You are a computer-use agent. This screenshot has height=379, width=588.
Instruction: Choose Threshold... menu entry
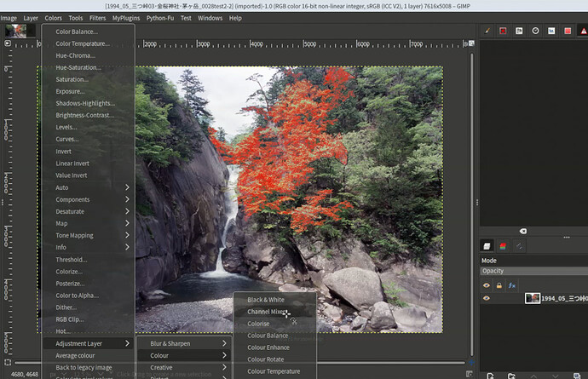tap(89, 260)
